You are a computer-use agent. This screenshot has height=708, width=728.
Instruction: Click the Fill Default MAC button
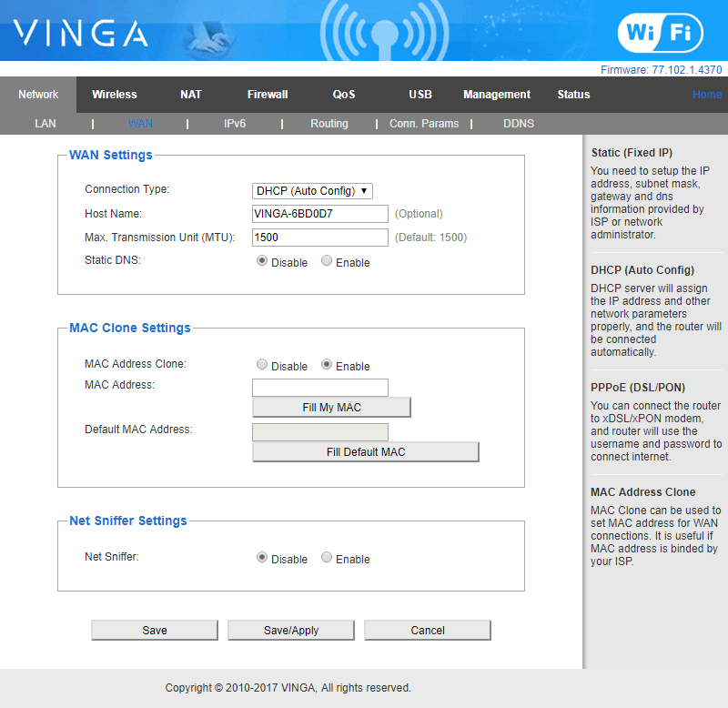click(x=365, y=451)
